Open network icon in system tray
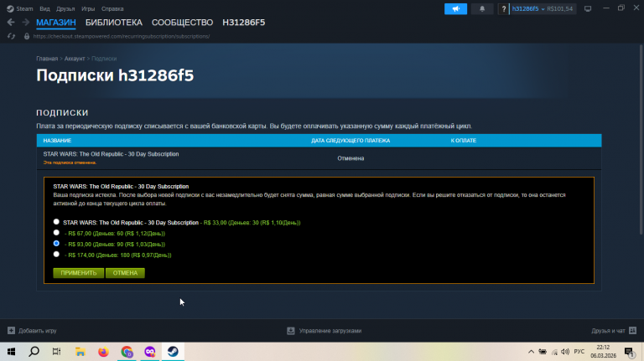Image resolution: width=644 pixels, height=361 pixels. (x=554, y=352)
